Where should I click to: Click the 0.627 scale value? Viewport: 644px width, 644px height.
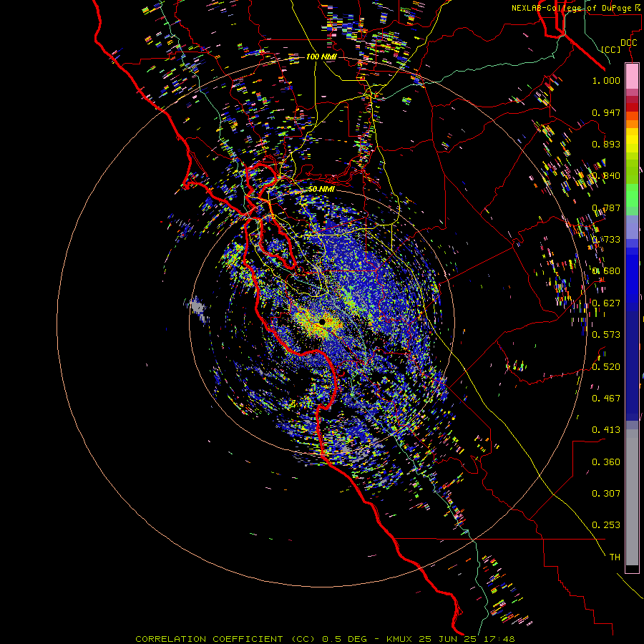606,303
